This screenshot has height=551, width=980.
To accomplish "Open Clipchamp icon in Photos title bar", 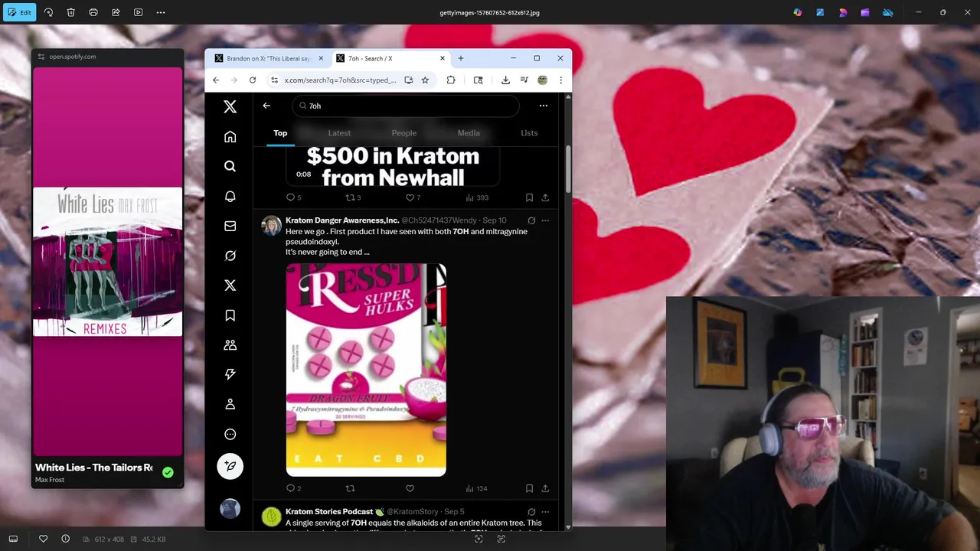I will pyautogui.click(x=865, y=12).
